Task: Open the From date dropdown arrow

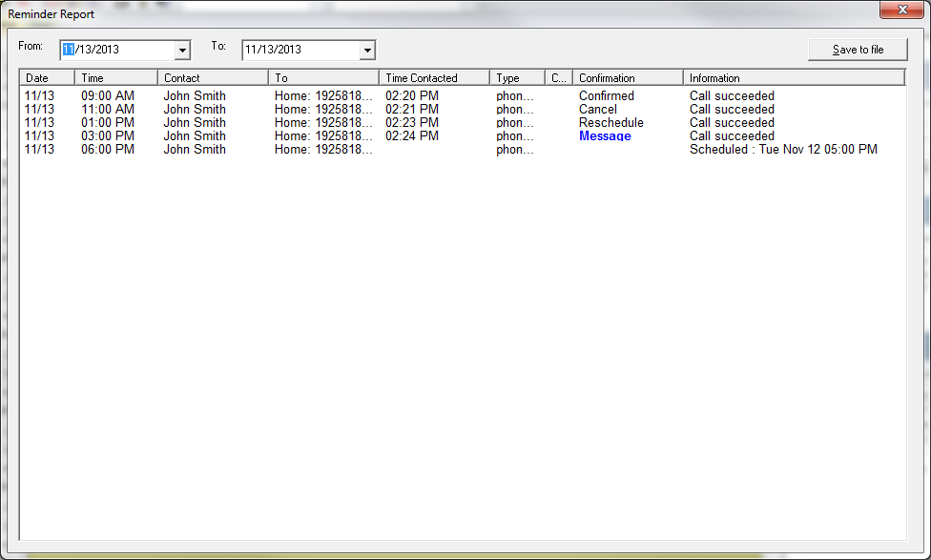Action: [182, 51]
